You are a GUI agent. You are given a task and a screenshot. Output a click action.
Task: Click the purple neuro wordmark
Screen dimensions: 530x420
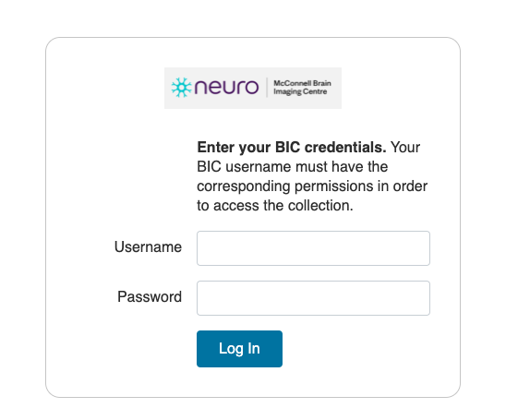[x=227, y=87]
